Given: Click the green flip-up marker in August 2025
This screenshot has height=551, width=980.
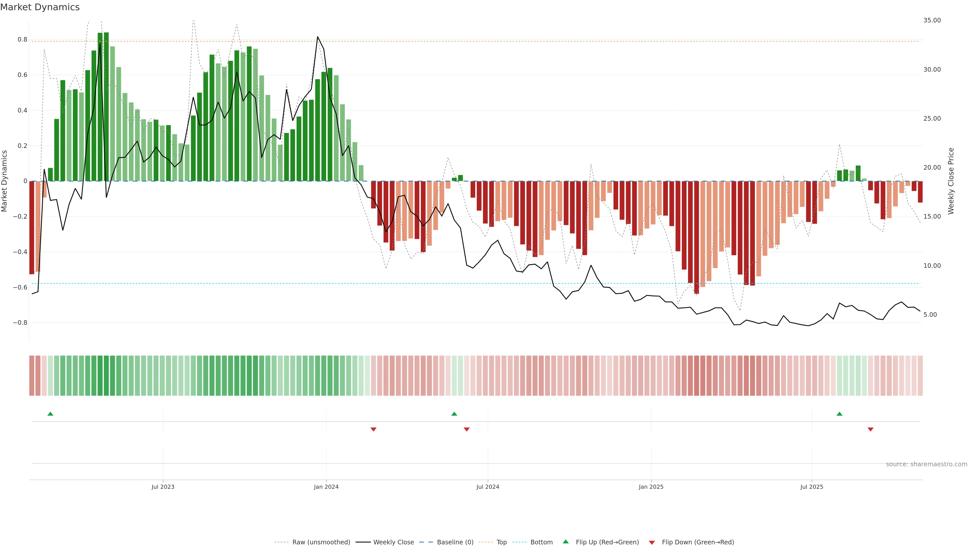Looking at the screenshot, I should point(839,414).
